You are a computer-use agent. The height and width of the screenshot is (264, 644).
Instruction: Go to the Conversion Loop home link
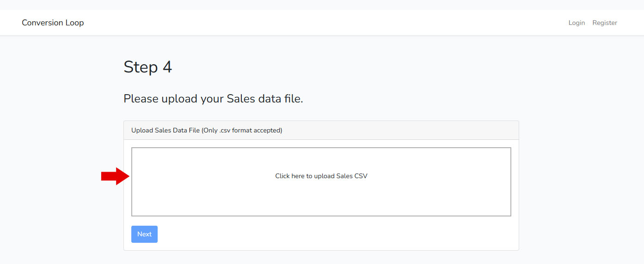53,23
